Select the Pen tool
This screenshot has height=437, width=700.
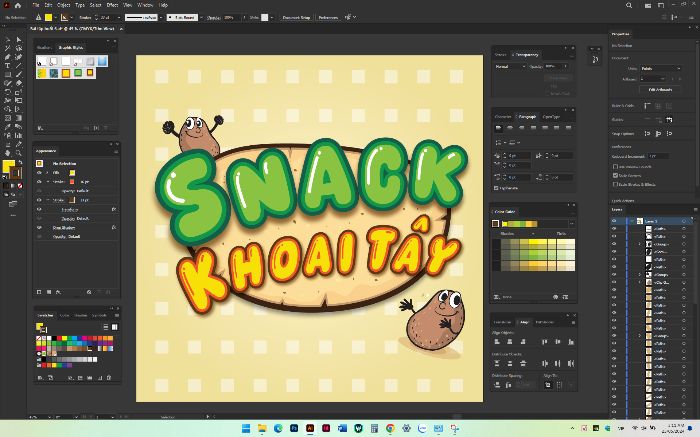8,57
